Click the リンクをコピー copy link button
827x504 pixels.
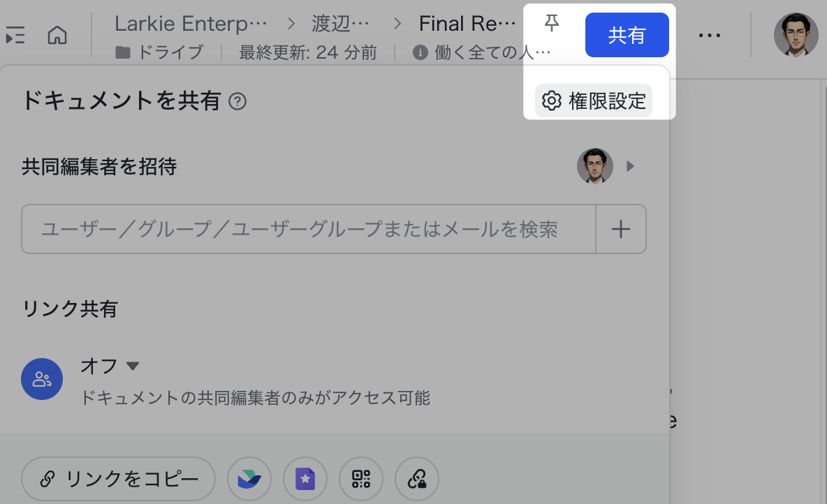coord(118,479)
